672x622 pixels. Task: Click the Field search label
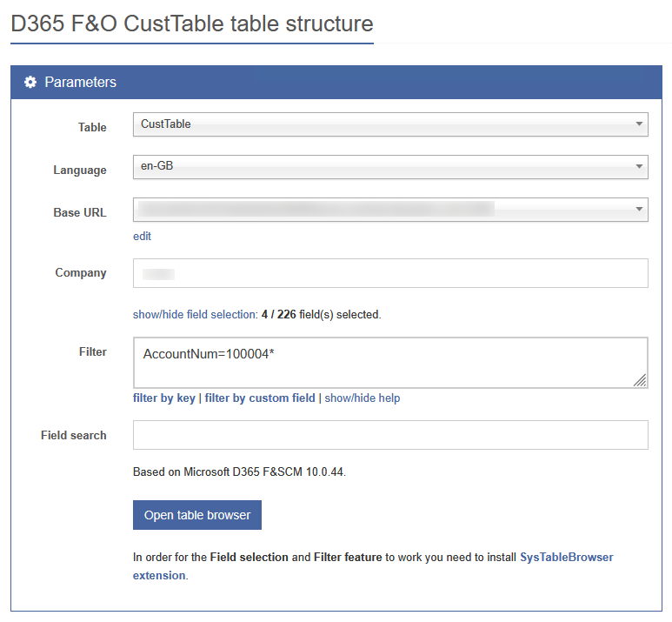(74, 435)
